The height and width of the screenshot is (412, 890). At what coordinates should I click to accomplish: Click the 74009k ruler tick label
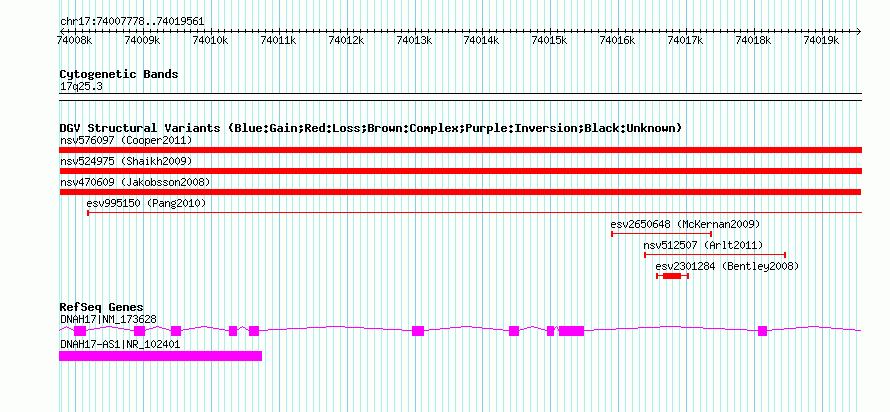pos(143,40)
